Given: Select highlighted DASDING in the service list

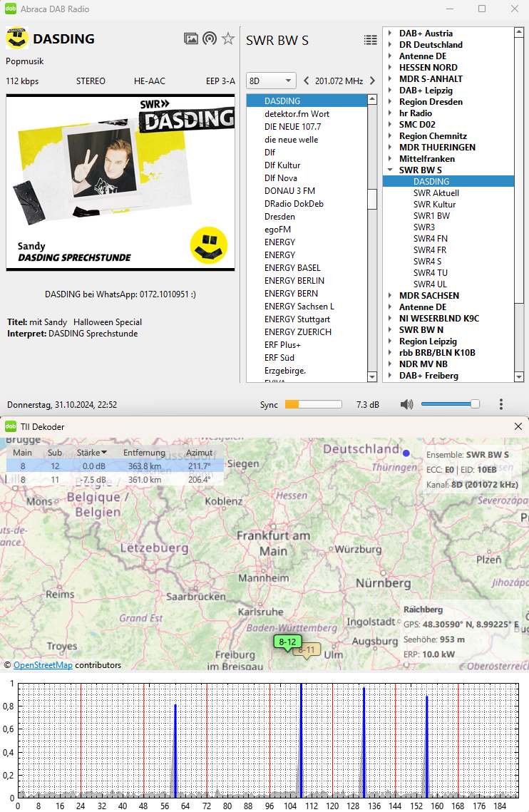Looking at the screenshot, I should [x=307, y=101].
